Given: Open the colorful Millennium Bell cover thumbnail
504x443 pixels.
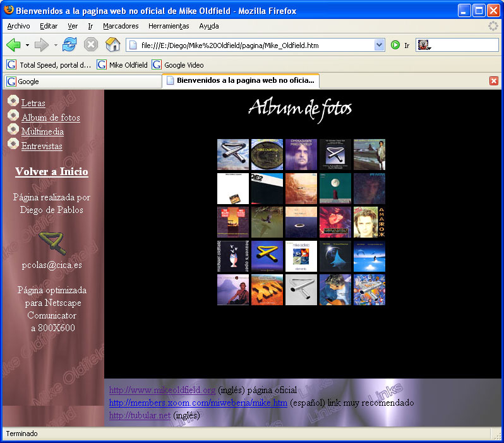Looking at the screenshot, I should coord(369,290).
